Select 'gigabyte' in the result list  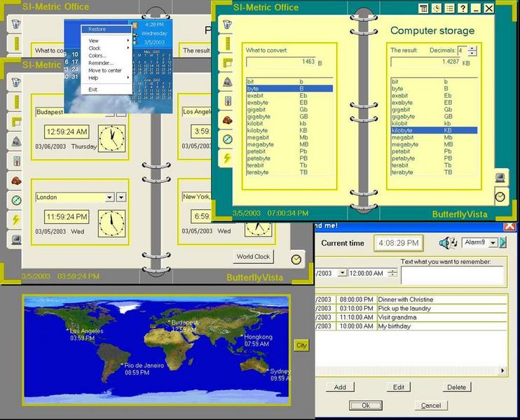(434, 117)
